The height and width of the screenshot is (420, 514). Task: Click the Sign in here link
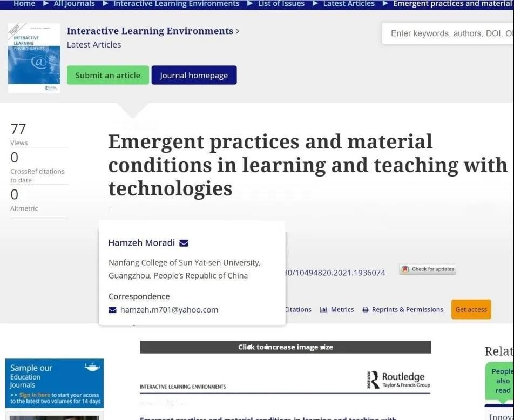click(35, 395)
